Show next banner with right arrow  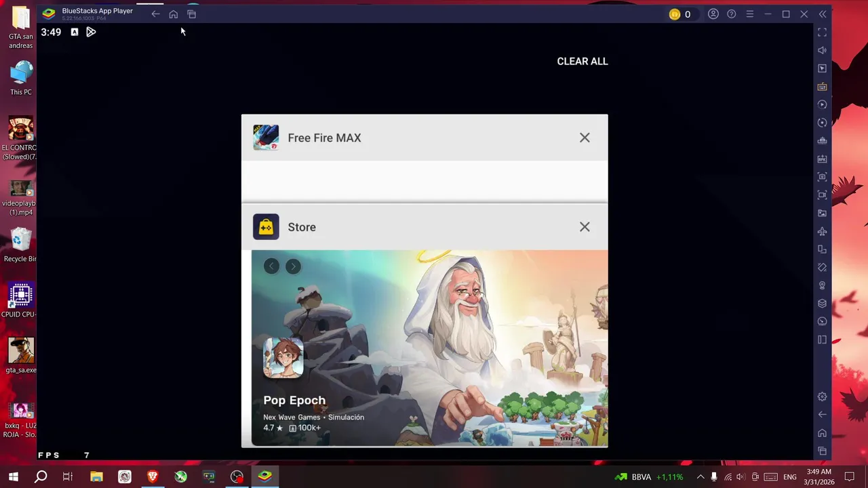(x=293, y=266)
